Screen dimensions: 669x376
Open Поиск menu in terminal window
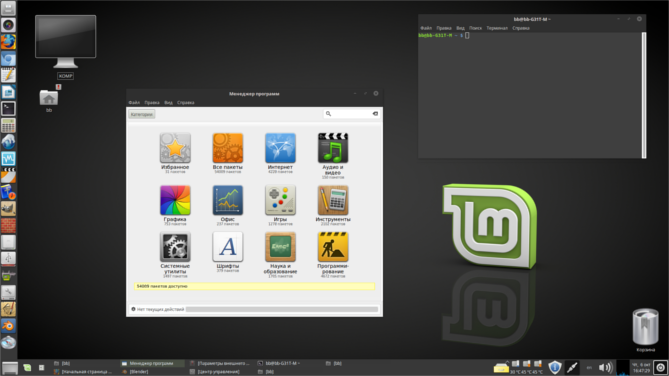click(x=475, y=28)
